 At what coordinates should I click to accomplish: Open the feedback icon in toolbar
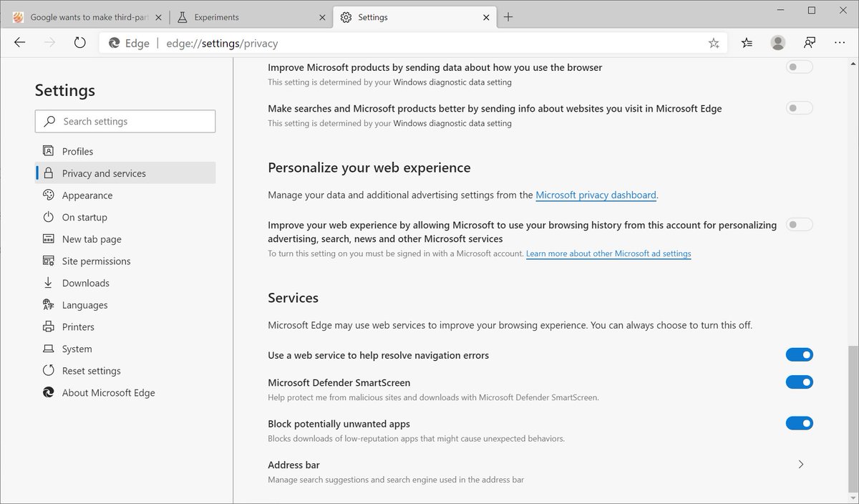(810, 43)
